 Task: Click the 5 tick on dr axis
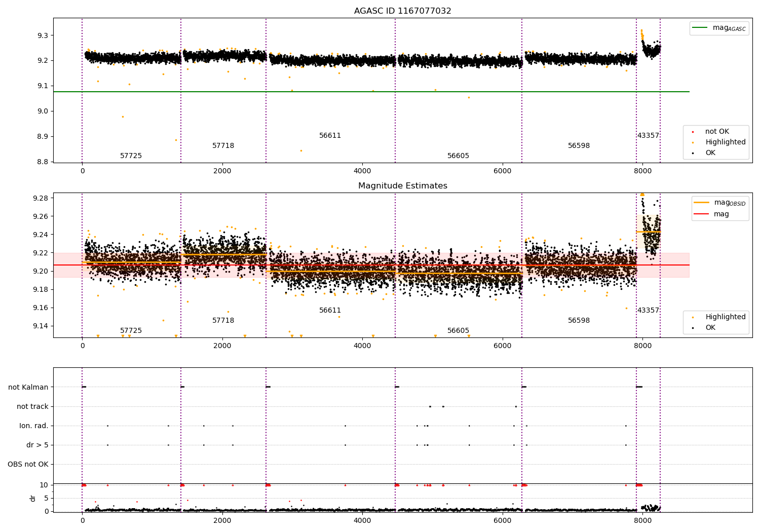pos(47,498)
